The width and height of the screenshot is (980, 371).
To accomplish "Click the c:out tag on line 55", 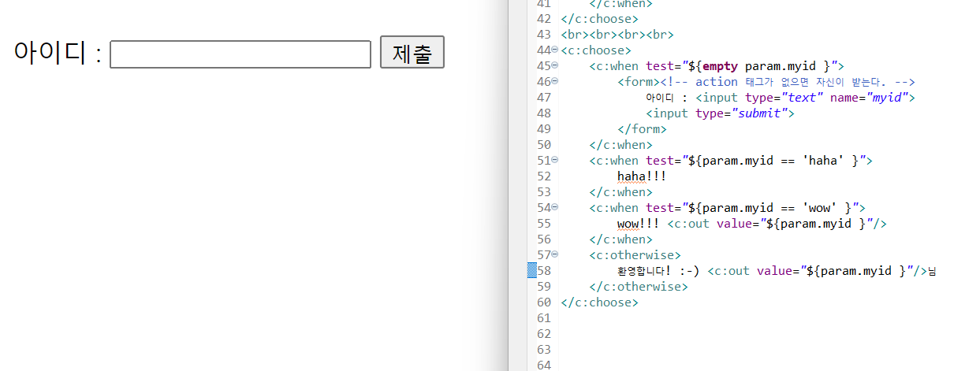I will tap(777, 224).
